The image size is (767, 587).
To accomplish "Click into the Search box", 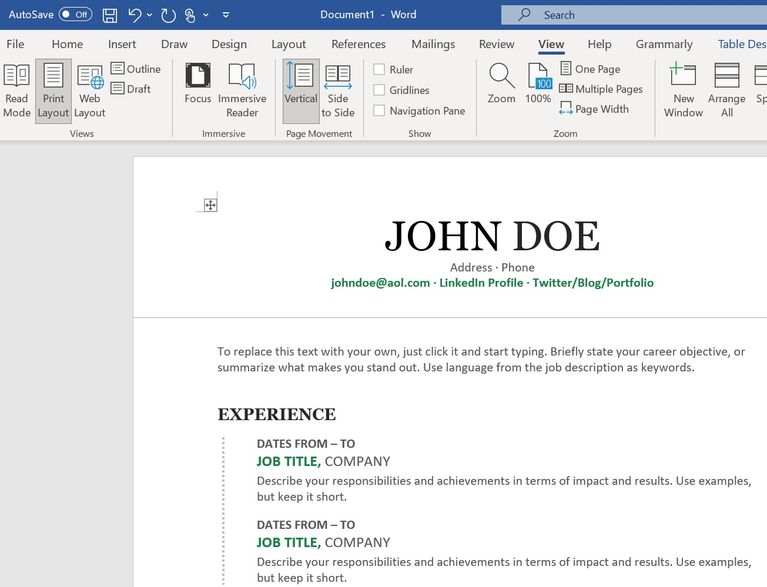I will pos(634,15).
